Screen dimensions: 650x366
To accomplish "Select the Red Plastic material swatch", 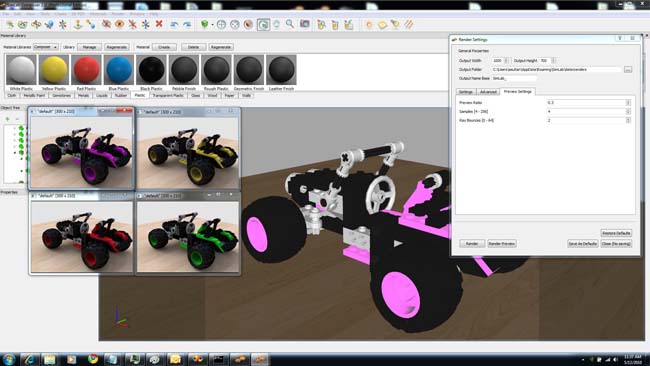I will pos(86,70).
